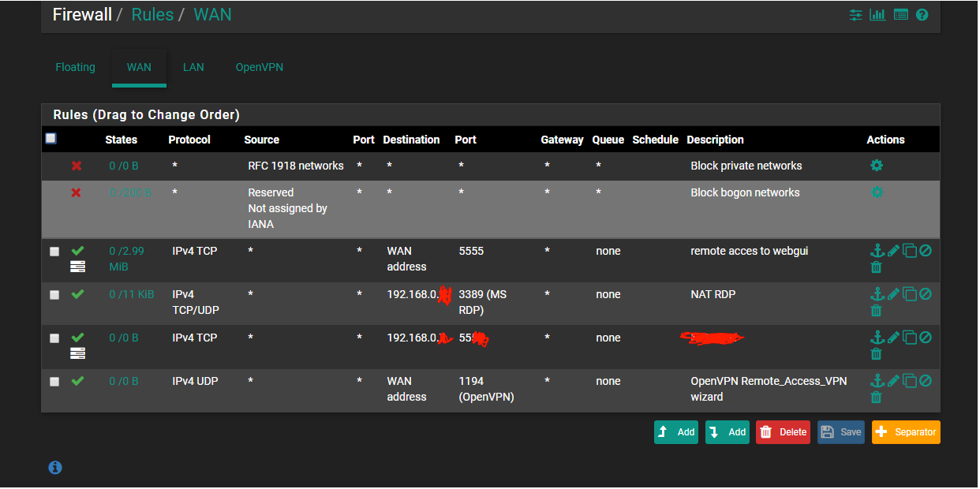Check the remote acces to webgui rule checkbox

[x=54, y=252]
